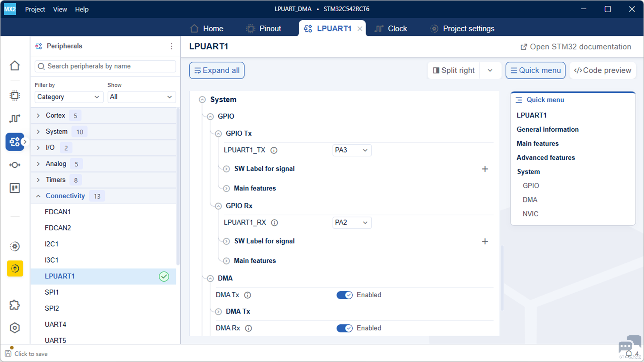Click the three-dot Peripherals panel menu

[172, 46]
